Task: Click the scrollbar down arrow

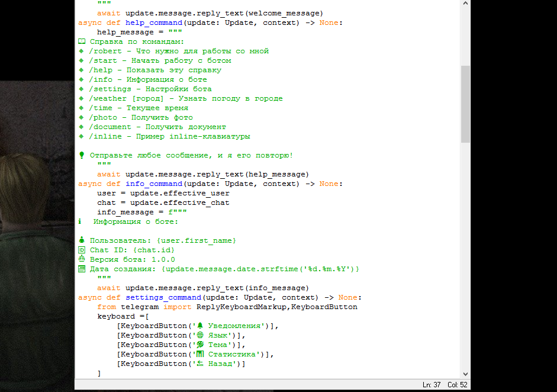Action: pyautogui.click(x=465, y=374)
